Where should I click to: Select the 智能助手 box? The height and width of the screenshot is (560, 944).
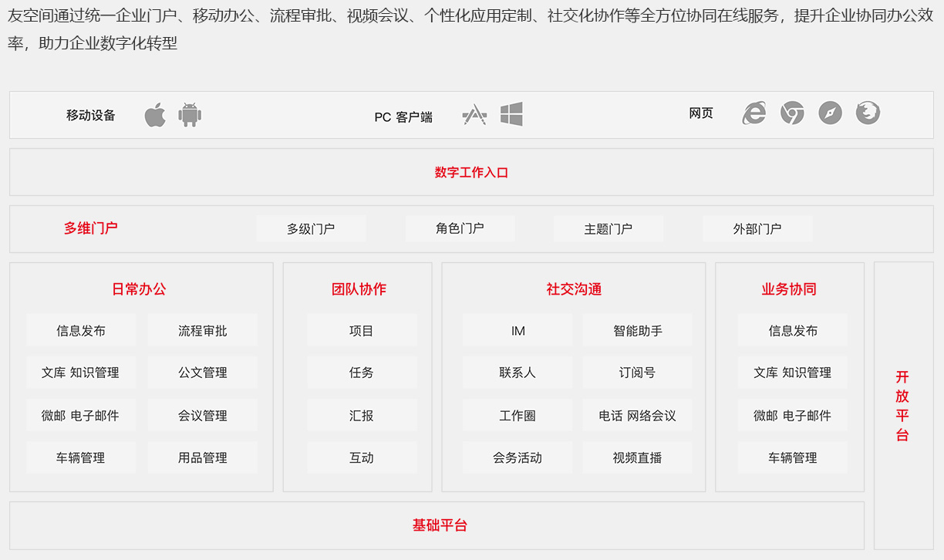point(637,330)
